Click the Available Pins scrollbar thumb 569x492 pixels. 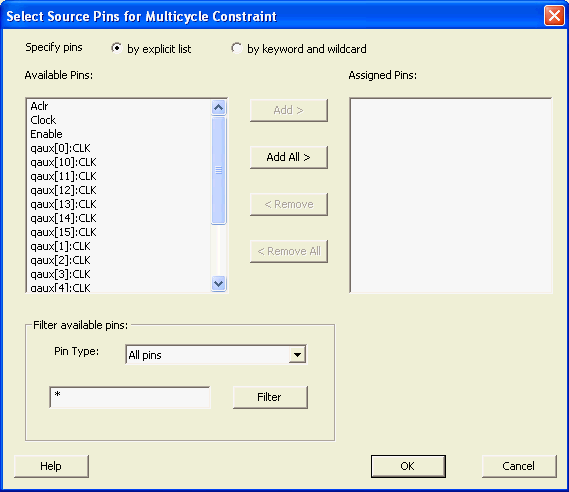pos(218,170)
